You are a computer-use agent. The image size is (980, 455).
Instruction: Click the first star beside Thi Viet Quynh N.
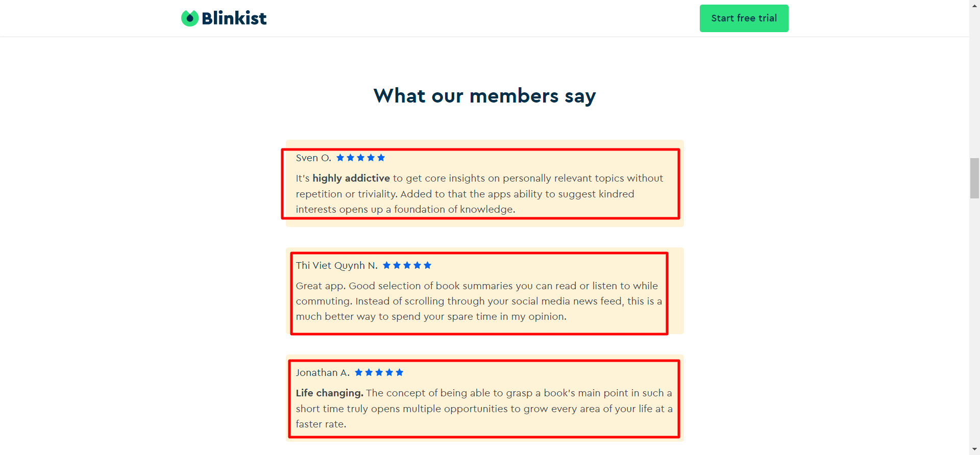point(387,265)
